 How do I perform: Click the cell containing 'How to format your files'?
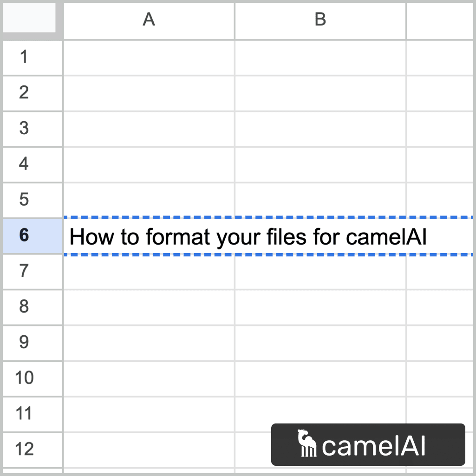(149, 236)
